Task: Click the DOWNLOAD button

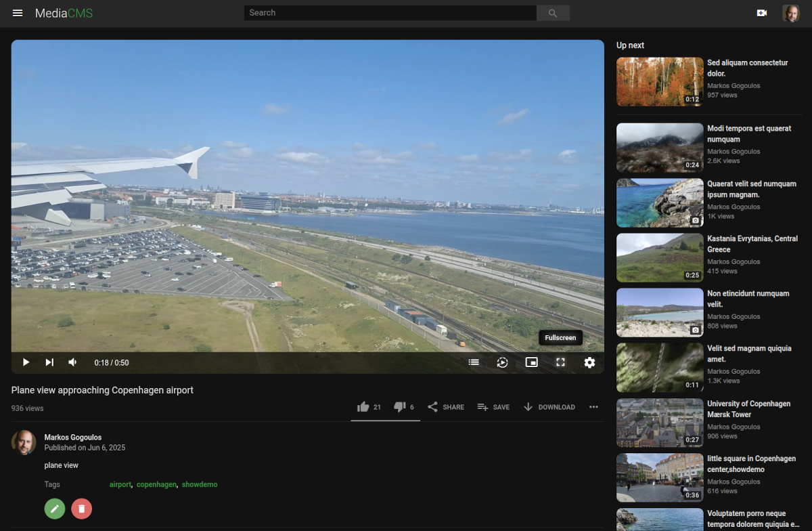Action: tap(549, 407)
